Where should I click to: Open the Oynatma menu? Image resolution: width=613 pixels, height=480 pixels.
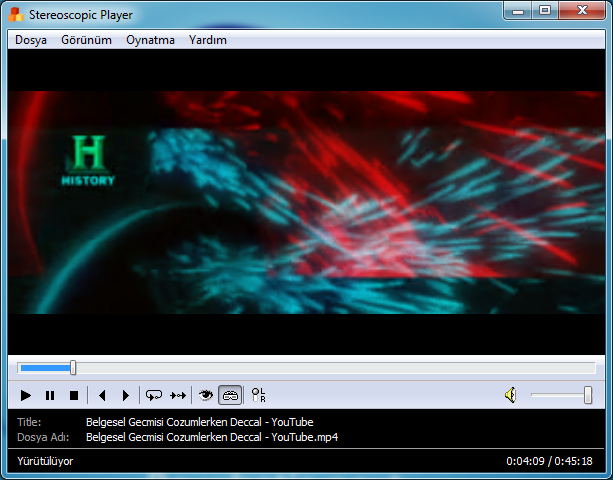[150, 40]
